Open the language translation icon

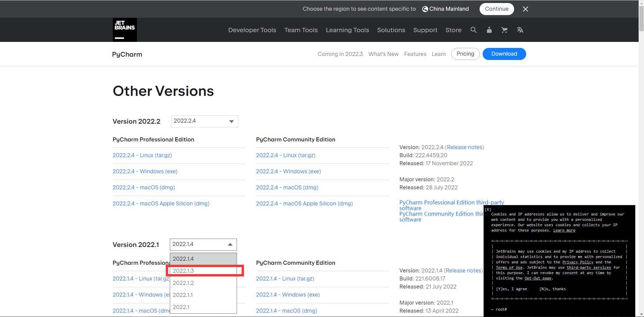[520, 30]
